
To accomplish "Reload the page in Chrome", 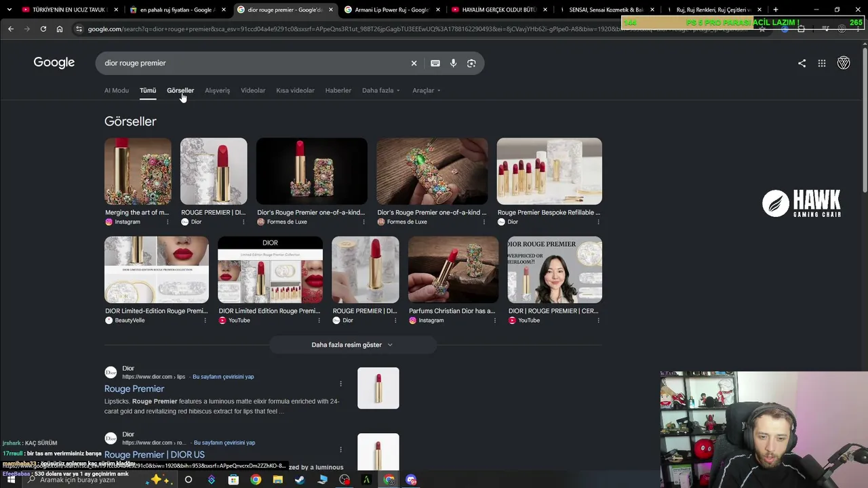I will (x=43, y=29).
